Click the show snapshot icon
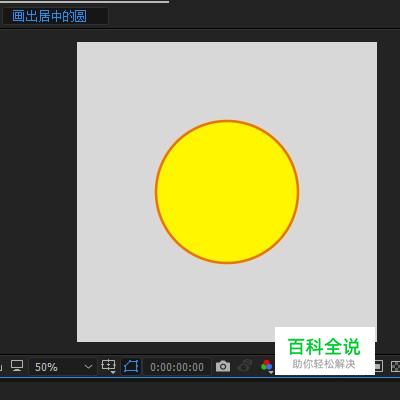400x400 pixels. tap(245, 366)
